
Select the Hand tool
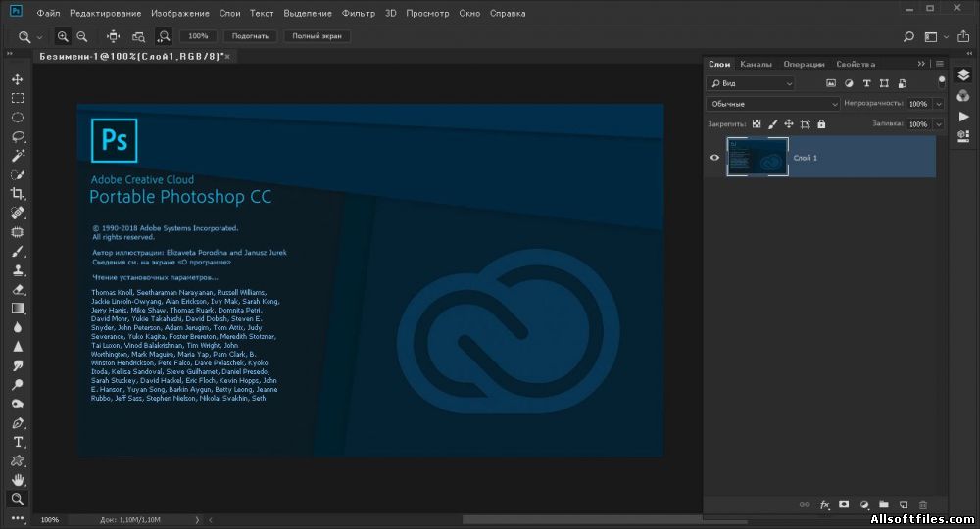pos(18,480)
